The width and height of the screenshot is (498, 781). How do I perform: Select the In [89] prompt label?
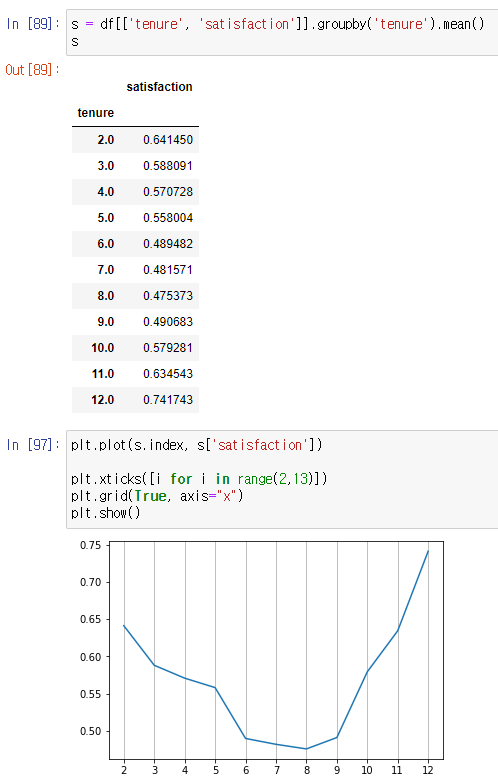[x=33, y=23]
